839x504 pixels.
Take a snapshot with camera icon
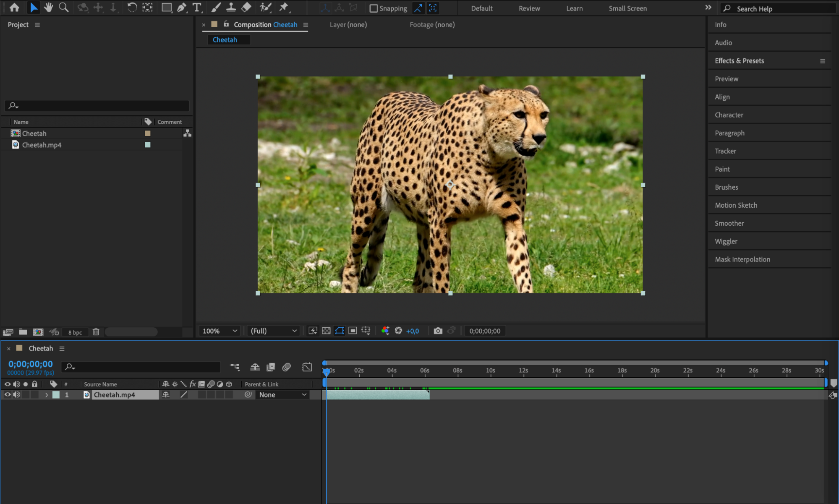pos(438,331)
